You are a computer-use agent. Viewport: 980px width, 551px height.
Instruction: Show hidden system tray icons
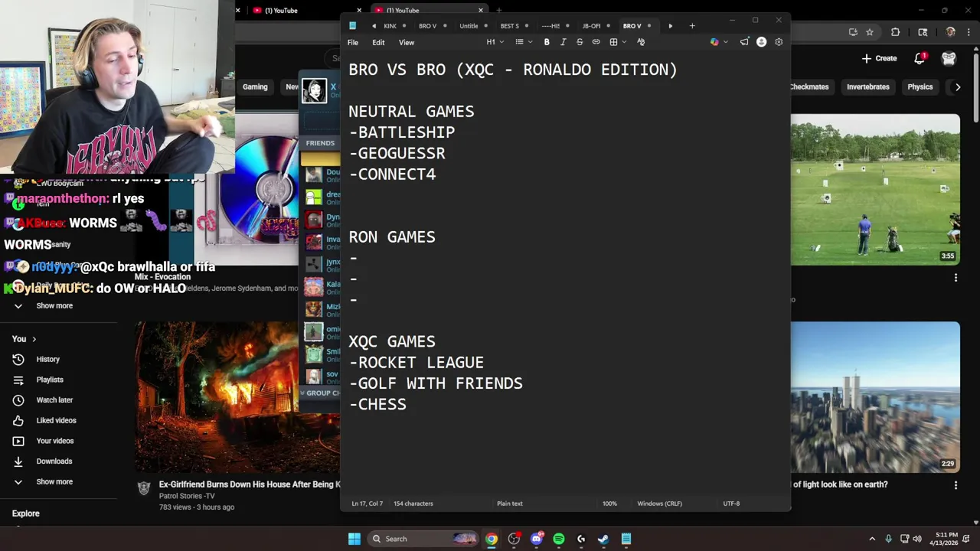(872, 539)
